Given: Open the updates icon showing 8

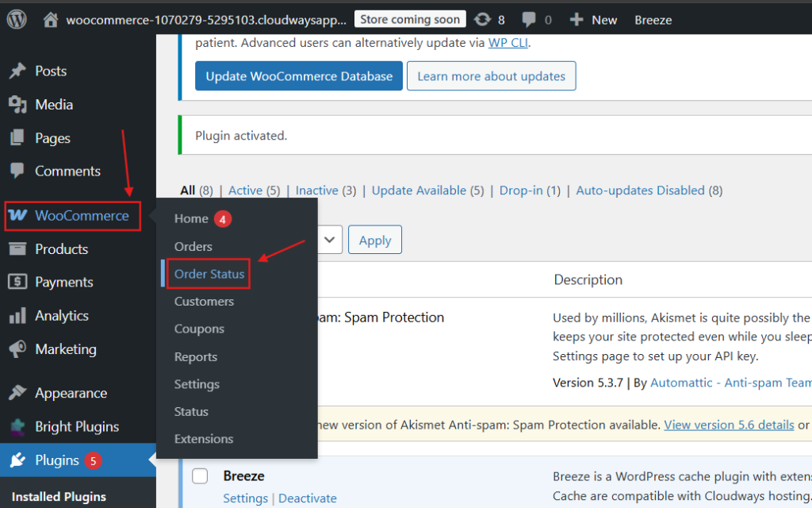Looking at the screenshot, I should coord(482,20).
